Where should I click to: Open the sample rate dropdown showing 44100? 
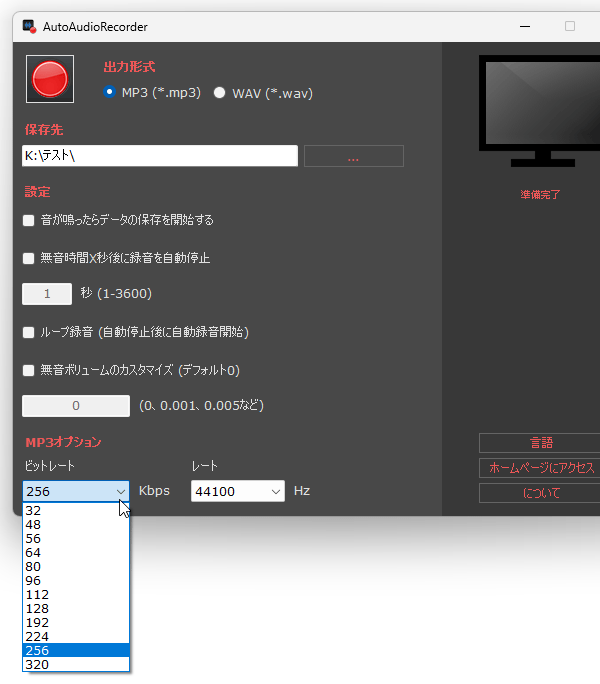[238, 491]
